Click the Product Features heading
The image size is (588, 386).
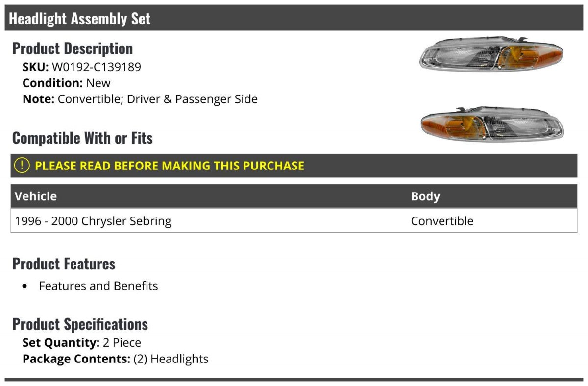point(64,264)
